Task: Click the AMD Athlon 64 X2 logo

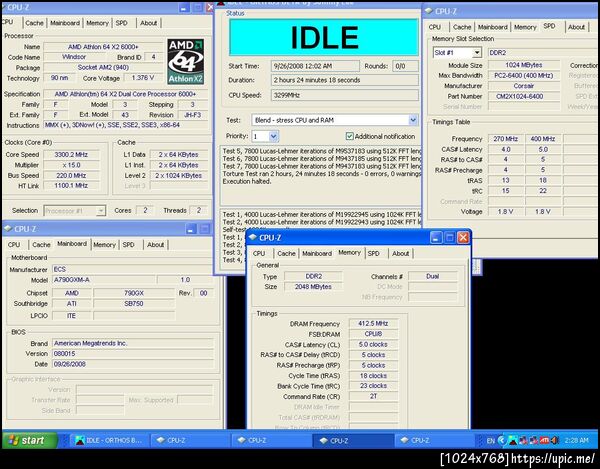Action: pyautogui.click(x=184, y=62)
